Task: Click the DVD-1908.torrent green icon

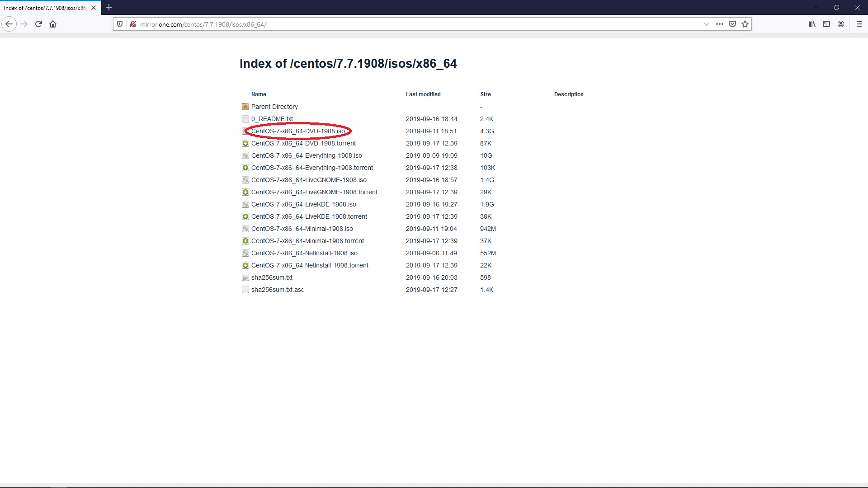Action: [245, 143]
